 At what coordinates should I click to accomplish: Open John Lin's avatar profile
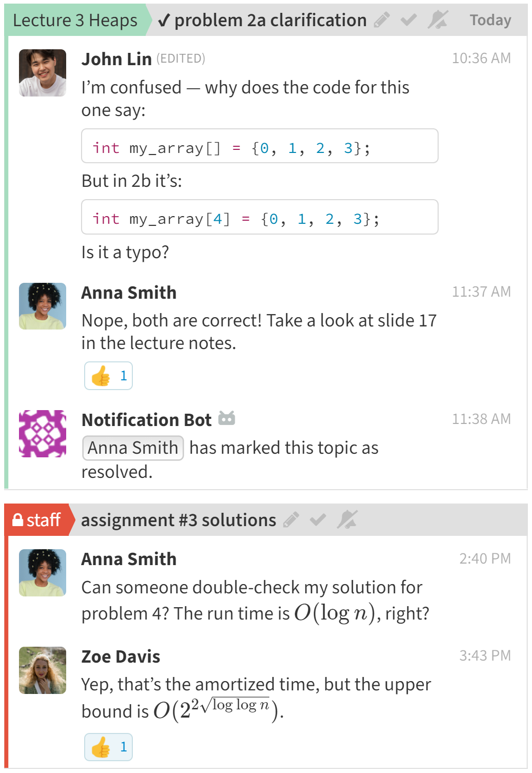tap(43, 73)
